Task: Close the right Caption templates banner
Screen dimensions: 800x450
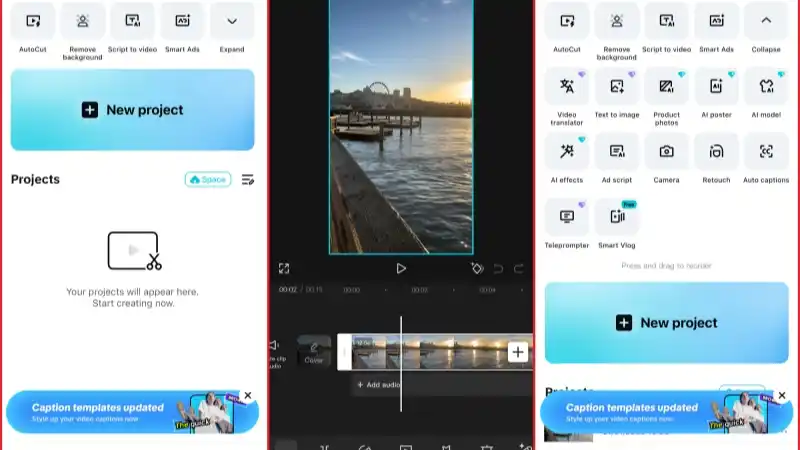Action: [782, 395]
